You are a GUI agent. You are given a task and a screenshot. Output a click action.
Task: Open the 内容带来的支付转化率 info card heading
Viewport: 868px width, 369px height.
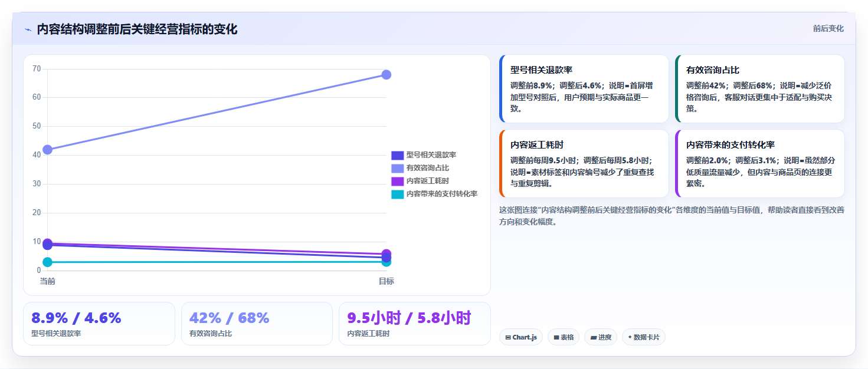click(x=731, y=144)
